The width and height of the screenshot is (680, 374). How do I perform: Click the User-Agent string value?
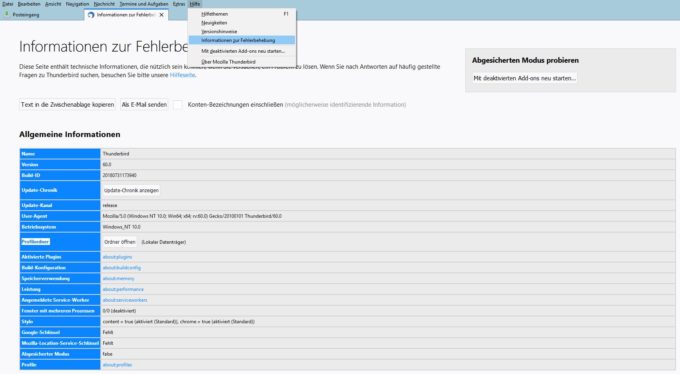(x=192, y=216)
